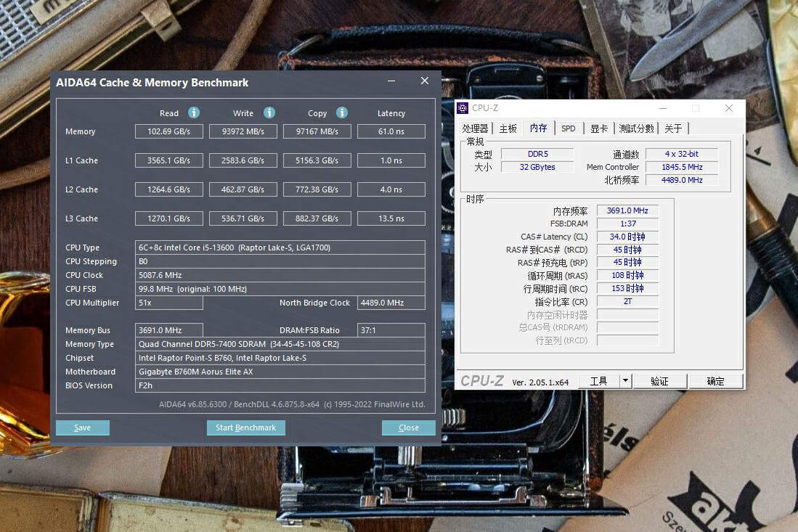This screenshot has width=798, height=532.
Task: Click the Memory Bus value 3691.0 MHz in AIDA64
Action: coord(169,330)
